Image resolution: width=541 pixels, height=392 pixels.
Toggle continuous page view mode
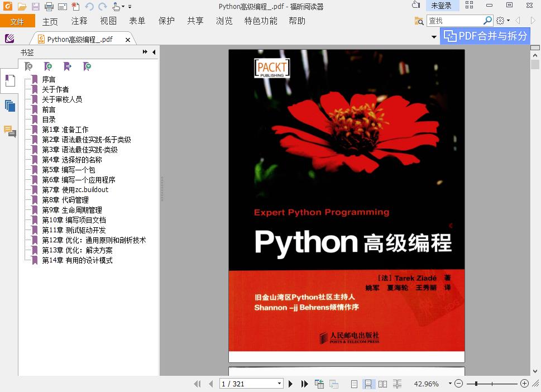368,384
